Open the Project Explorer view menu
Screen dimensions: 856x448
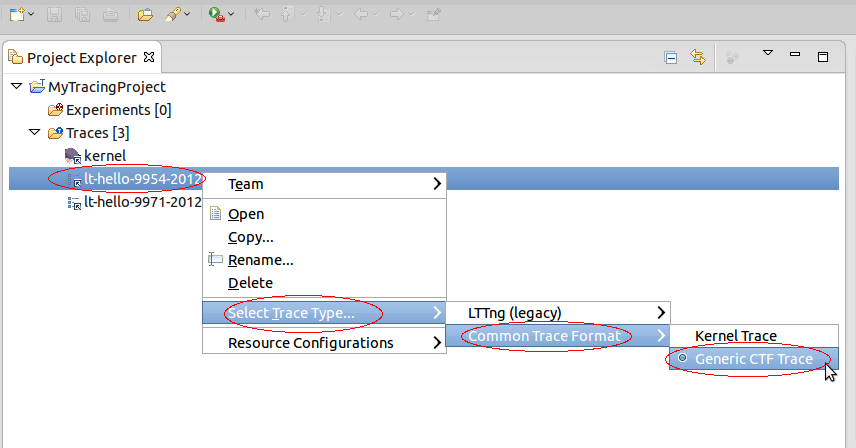coord(768,55)
